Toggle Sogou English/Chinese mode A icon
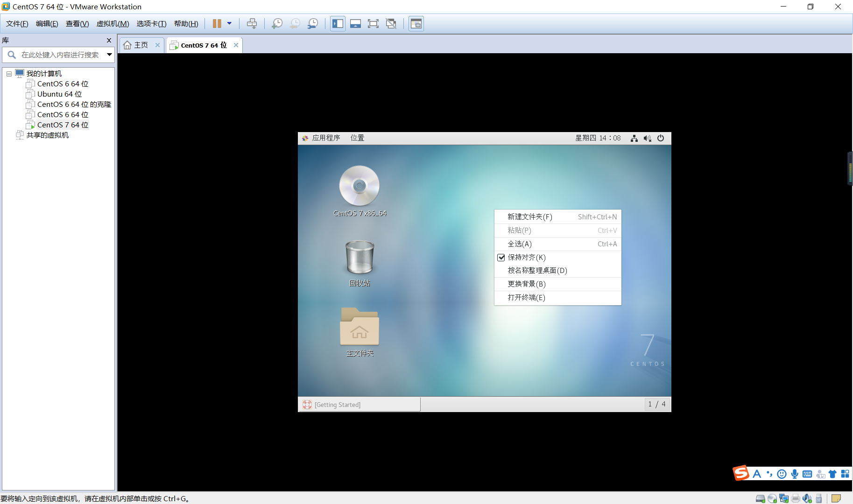 pyautogui.click(x=757, y=474)
